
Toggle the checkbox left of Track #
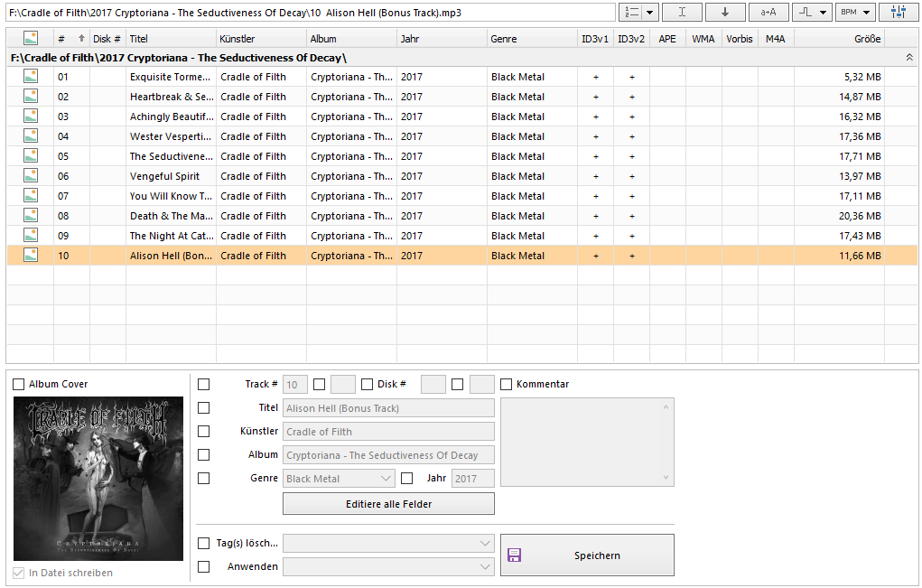coord(203,384)
